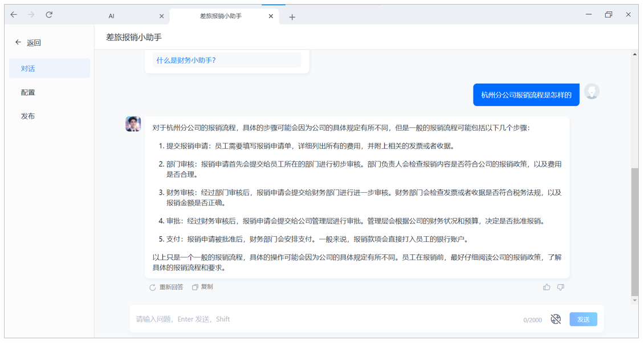Switch to the AI tab

tap(111, 16)
